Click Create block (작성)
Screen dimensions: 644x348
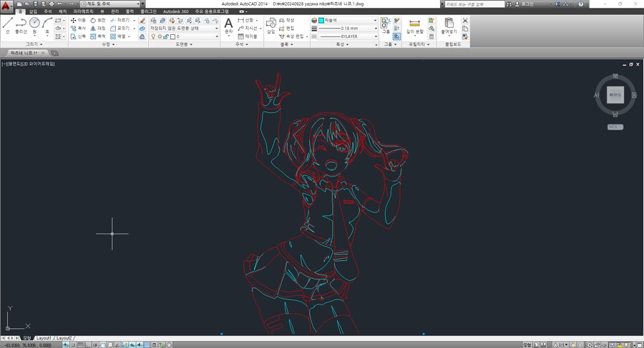tap(287, 20)
